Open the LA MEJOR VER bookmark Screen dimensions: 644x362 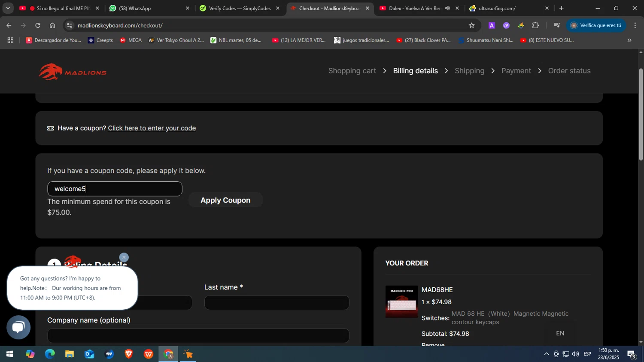pos(299,40)
